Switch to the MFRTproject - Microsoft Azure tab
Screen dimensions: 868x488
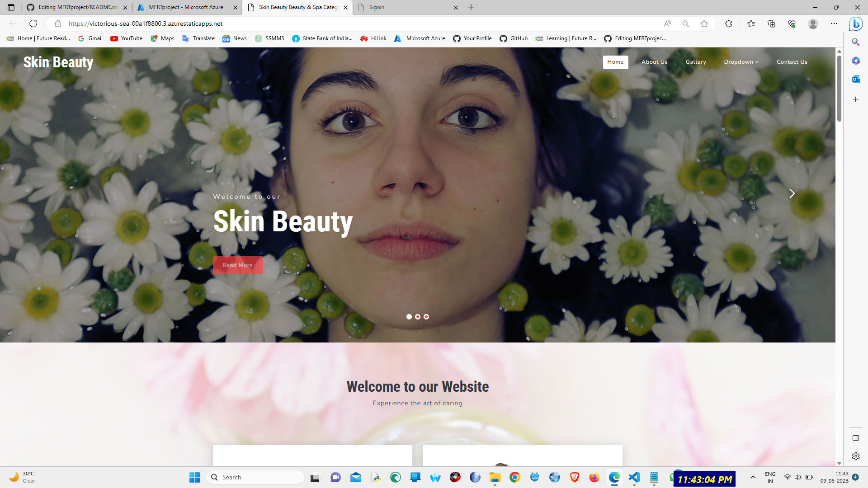186,7
